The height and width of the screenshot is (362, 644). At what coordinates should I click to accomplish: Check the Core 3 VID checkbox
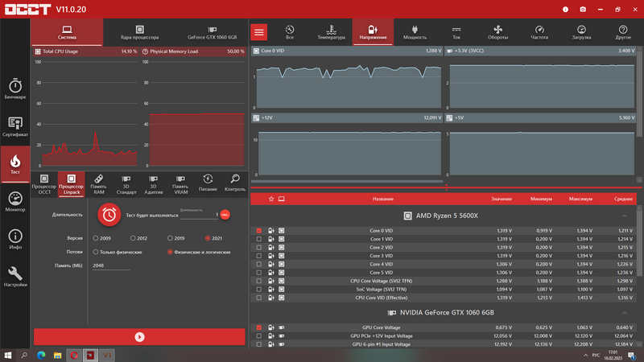258,256
